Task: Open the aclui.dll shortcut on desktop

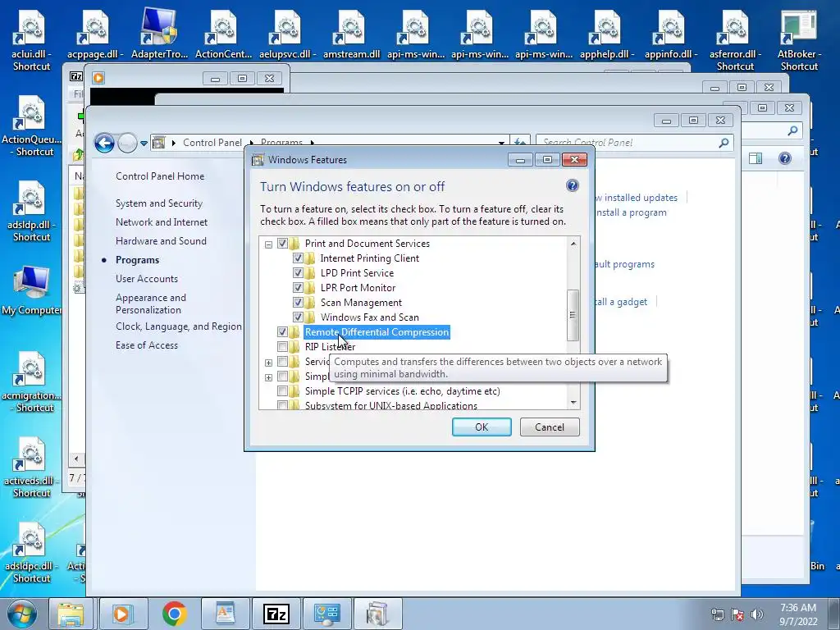Action: (31, 41)
